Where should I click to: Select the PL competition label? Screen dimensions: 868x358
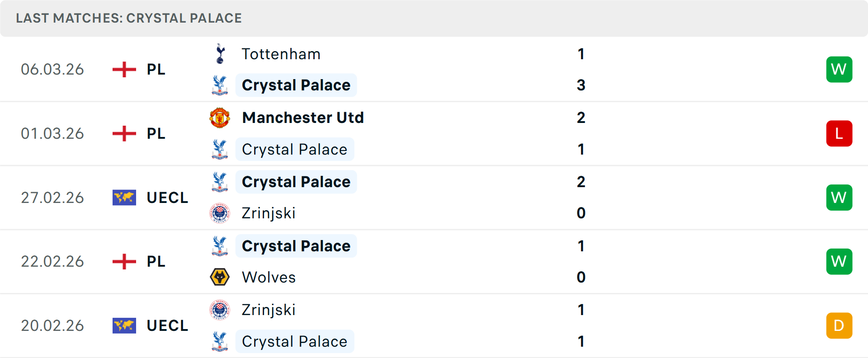(x=155, y=69)
